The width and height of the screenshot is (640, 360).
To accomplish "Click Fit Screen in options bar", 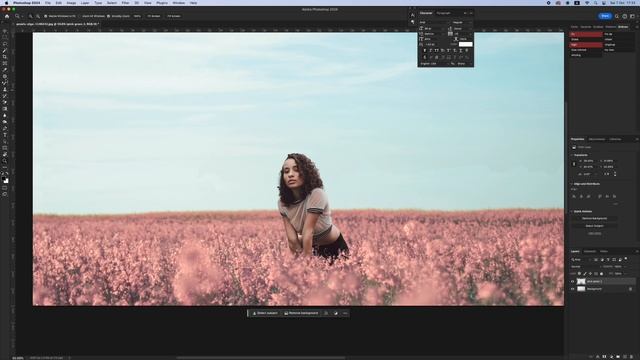I will tap(154, 16).
